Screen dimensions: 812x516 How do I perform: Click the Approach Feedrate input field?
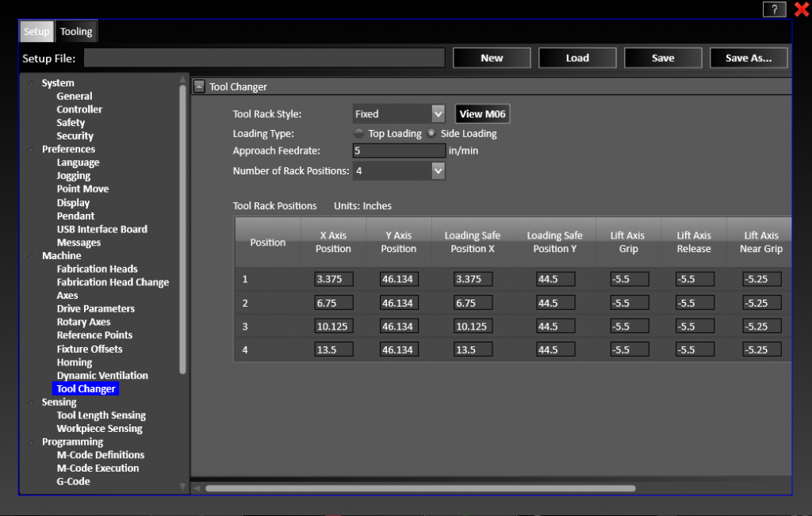399,151
